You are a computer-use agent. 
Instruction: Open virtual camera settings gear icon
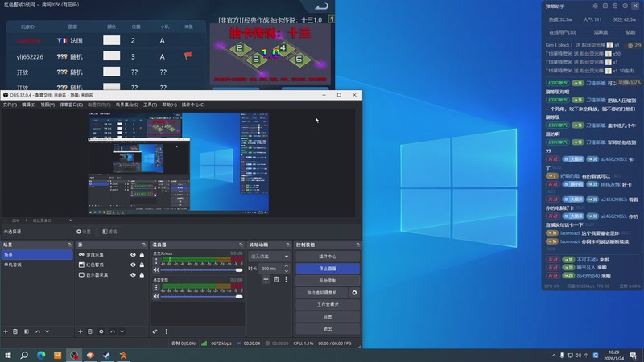click(354, 293)
